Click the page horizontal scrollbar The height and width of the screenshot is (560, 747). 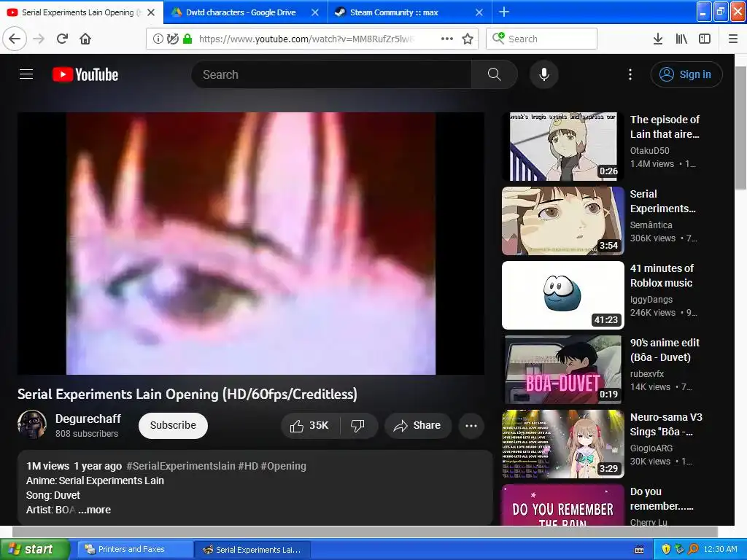365,532
